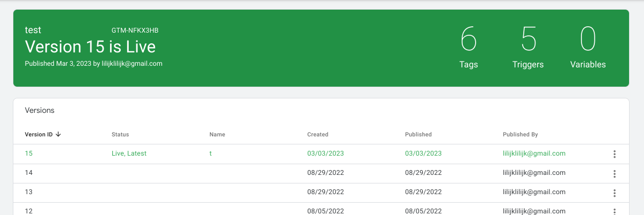Sort table by Version ID column
The width and height of the screenshot is (644, 215).
click(x=43, y=134)
